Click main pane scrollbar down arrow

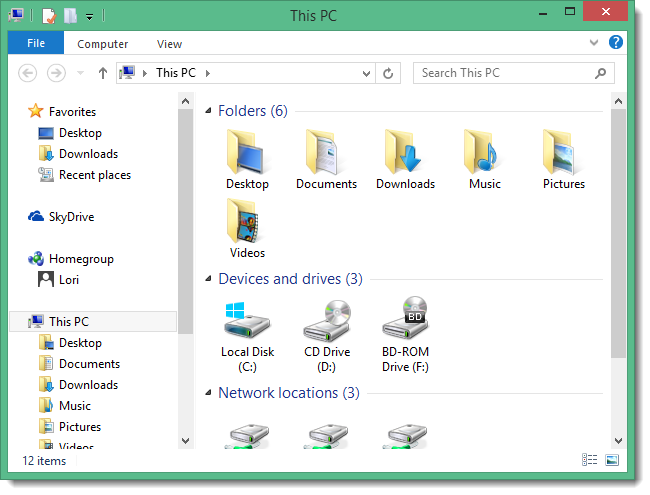coord(618,440)
